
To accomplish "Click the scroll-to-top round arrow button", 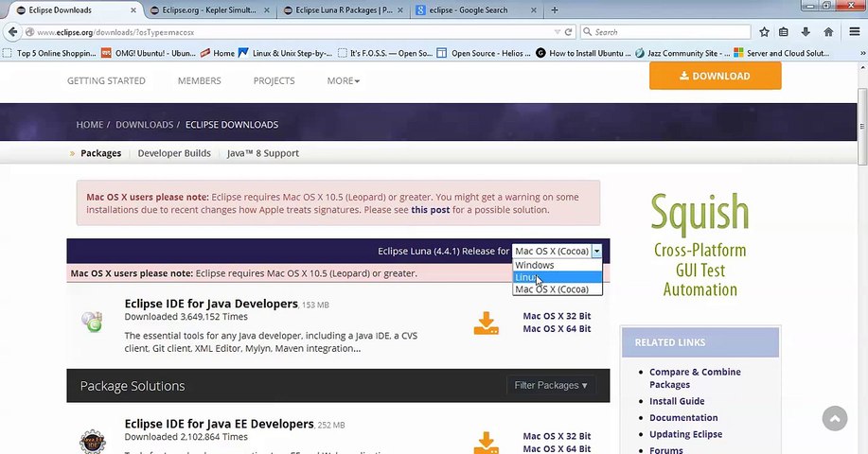I will (x=835, y=419).
